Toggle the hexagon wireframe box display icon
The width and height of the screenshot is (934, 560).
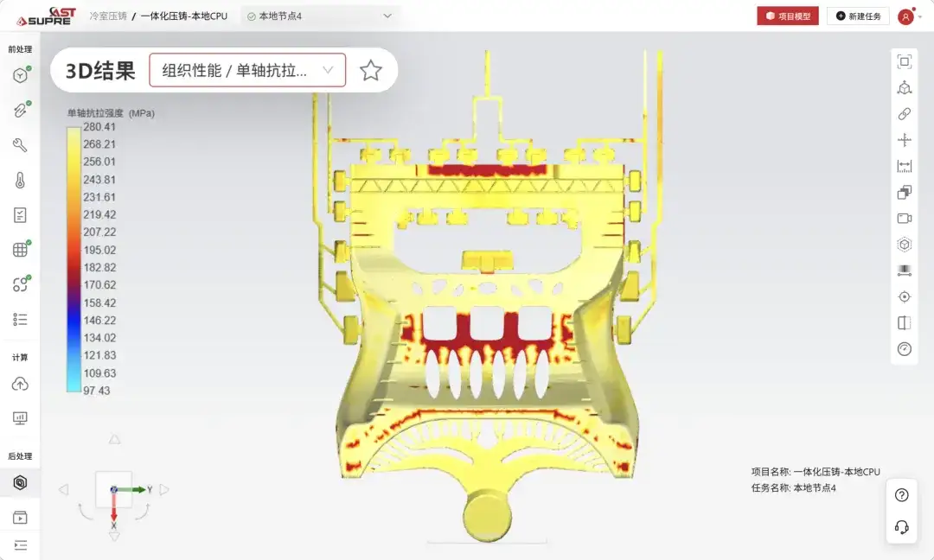[905, 245]
